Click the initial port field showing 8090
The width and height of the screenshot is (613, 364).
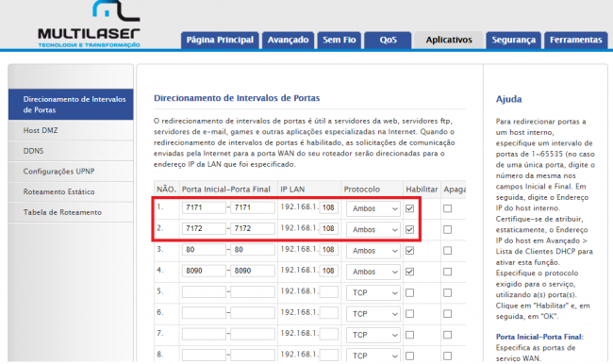coord(204,271)
